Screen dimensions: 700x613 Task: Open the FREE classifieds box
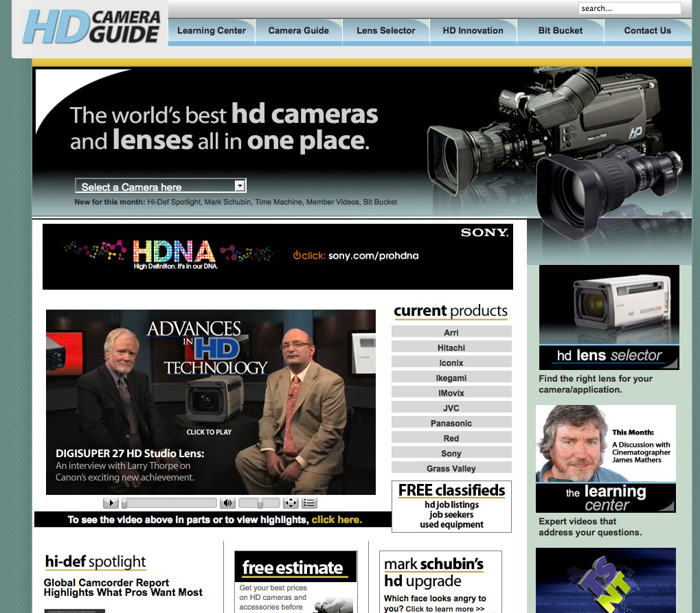click(x=451, y=507)
